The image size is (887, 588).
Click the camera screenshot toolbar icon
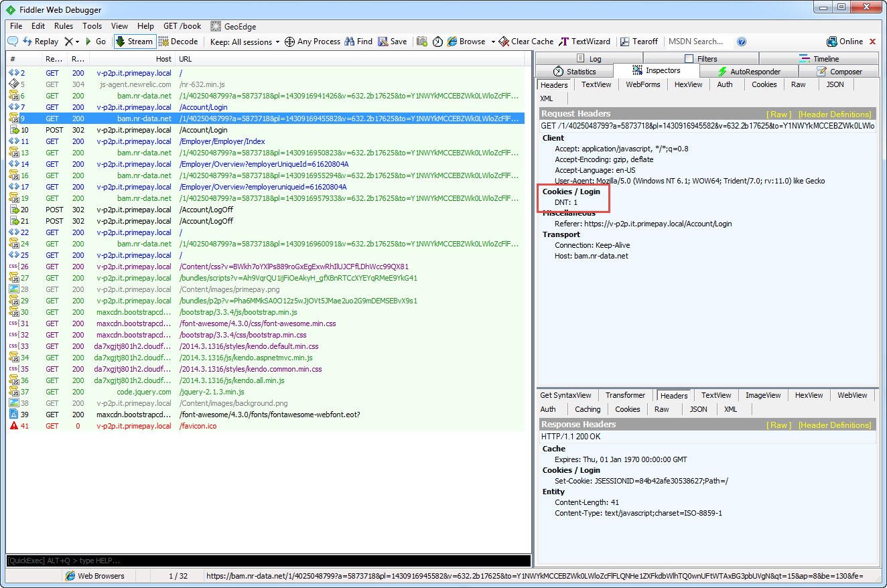tap(422, 42)
